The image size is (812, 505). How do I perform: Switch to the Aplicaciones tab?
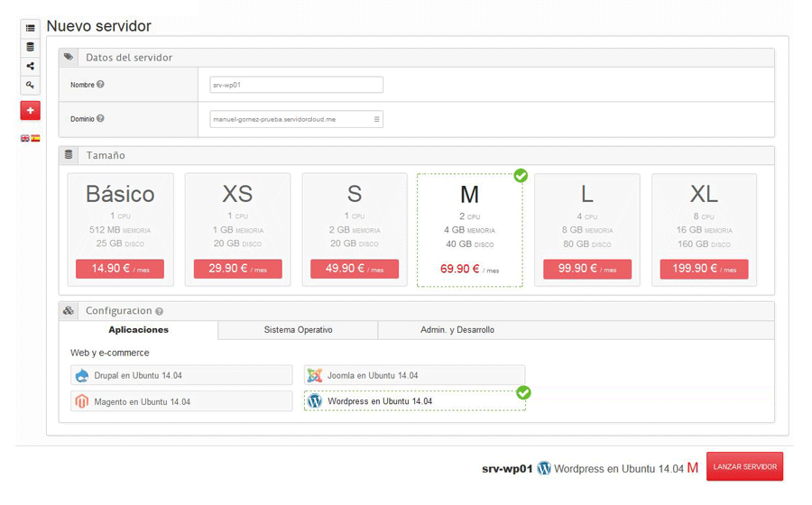click(x=139, y=329)
